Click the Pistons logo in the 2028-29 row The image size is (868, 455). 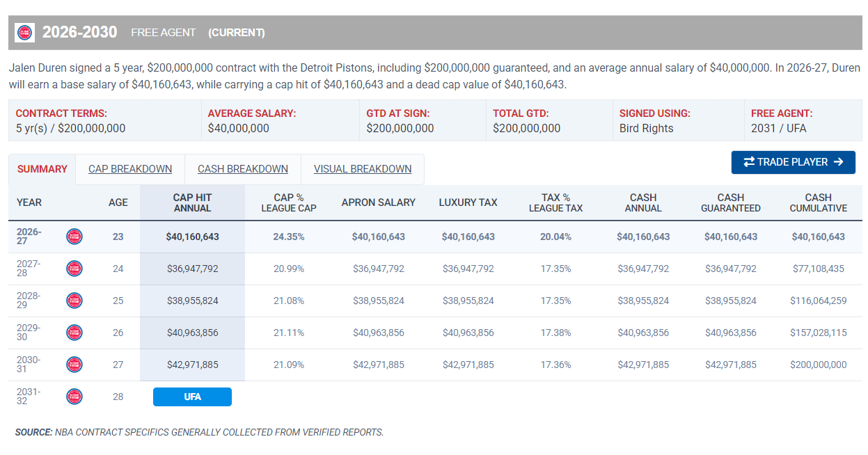coord(74,301)
